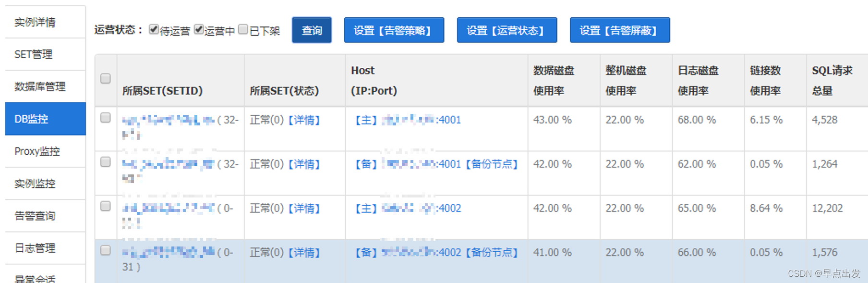This screenshot has width=868, height=283.
Task: Select the row with 4002 备份节点
Action: pyautogui.click(x=106, y=250)
